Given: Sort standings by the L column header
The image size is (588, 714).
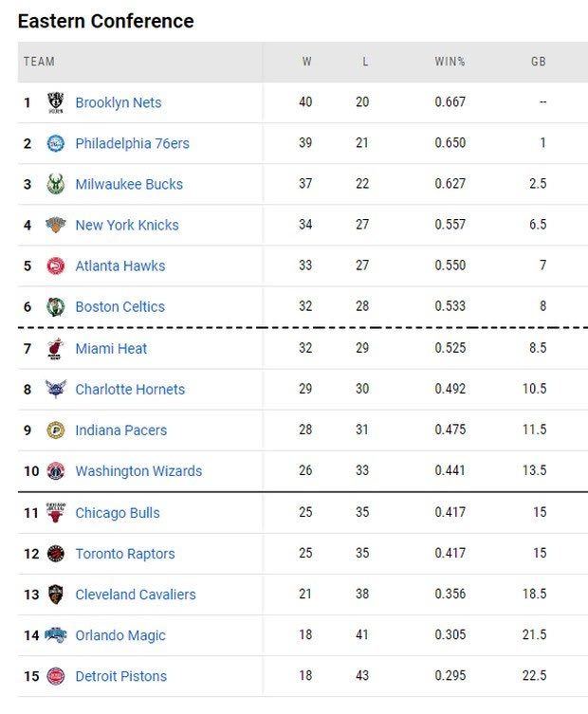Looking at the screenshot, I should (x=365, y=62).
